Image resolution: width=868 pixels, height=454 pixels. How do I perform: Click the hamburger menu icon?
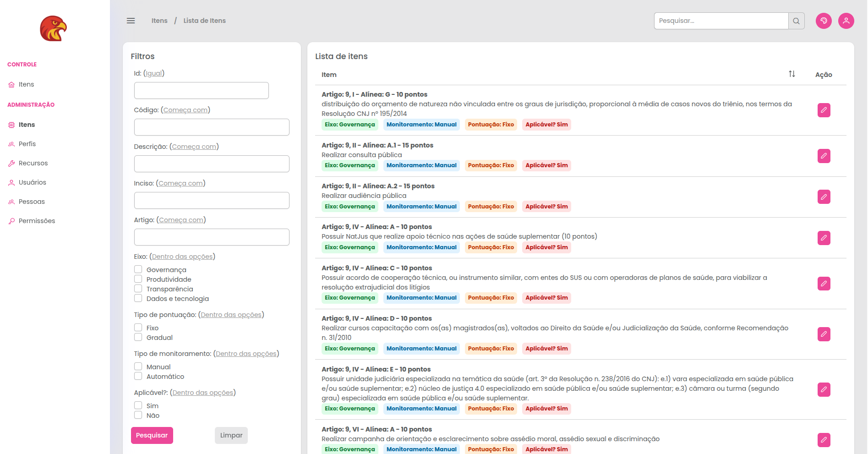pyautogui.click(x=131, y=21)
